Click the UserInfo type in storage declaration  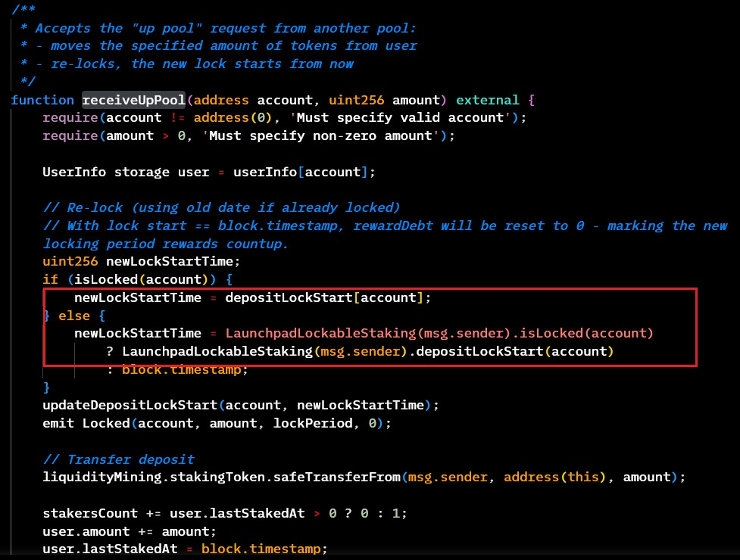[74, 172]
